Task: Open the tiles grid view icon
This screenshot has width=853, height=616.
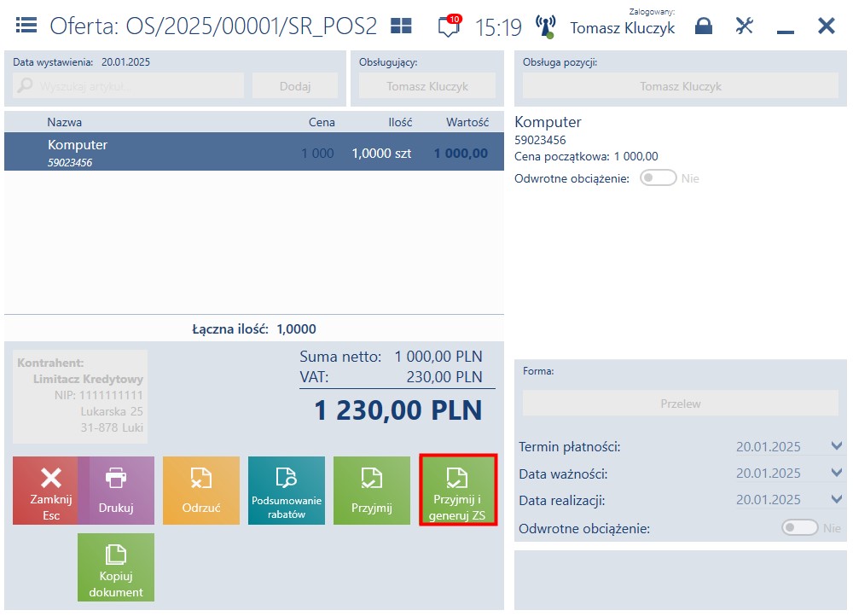Action: click(x=402, y=26)
